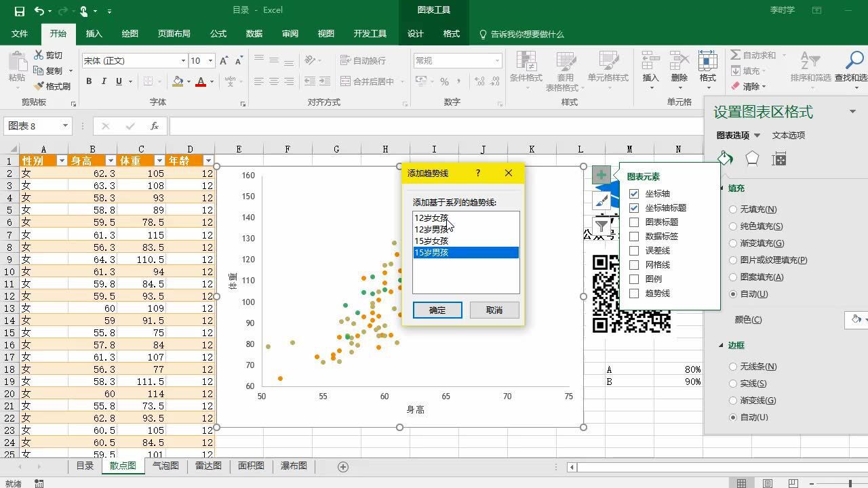The image size is (868, 488).
Task: Click the Delete cells (删除) icon
Action: point(679,62)
